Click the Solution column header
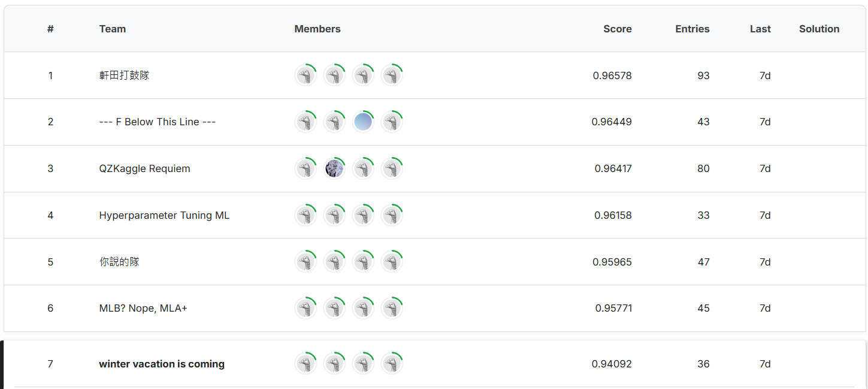The image size is (868, 389). (819, 29)
